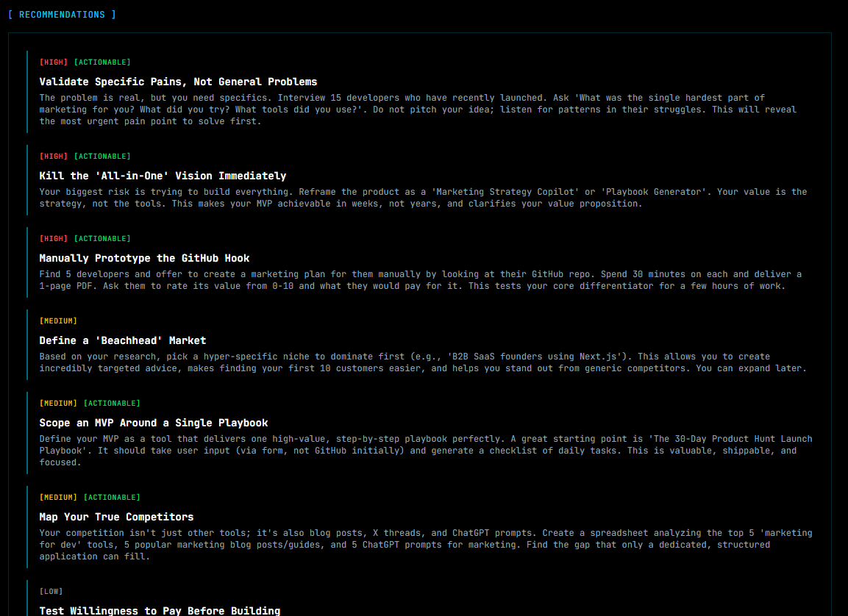The image size is (848, 616).
Task: Click the HIGH badge on Validate Specific Pains
Action: pyautogui.click(x=52, y=62)
